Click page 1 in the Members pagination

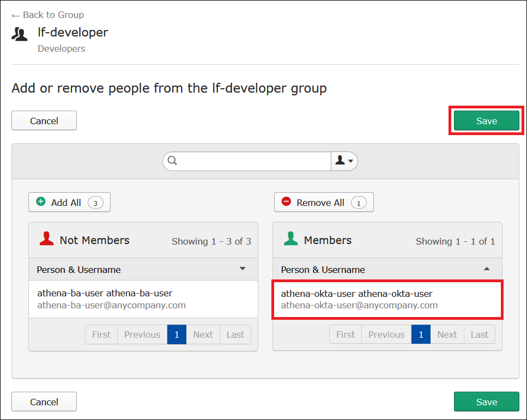(421, 334)
